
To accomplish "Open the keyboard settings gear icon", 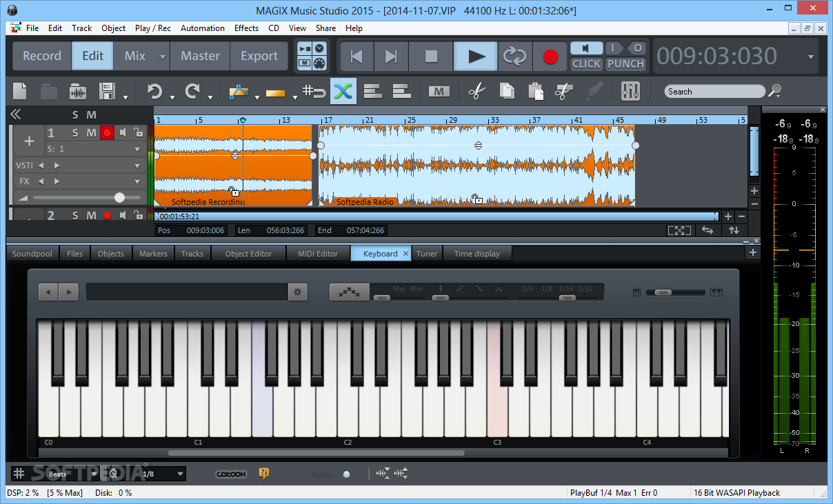I will click(x=297, y=292).
